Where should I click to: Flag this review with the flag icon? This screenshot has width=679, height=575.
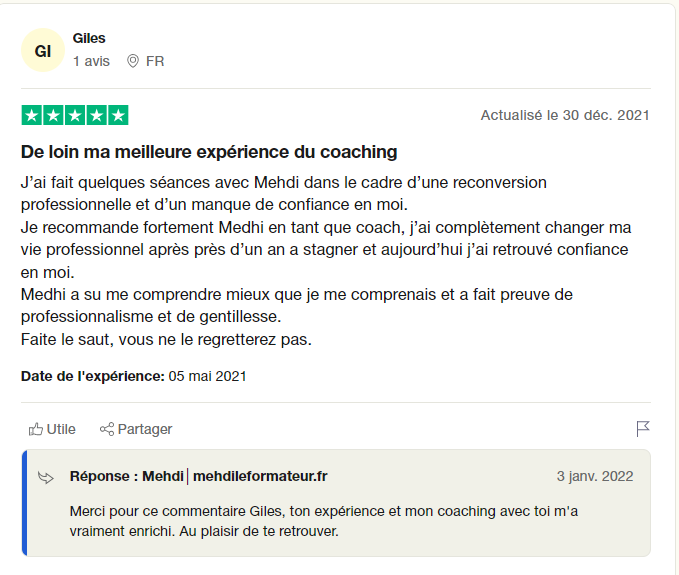coord(643,429)
